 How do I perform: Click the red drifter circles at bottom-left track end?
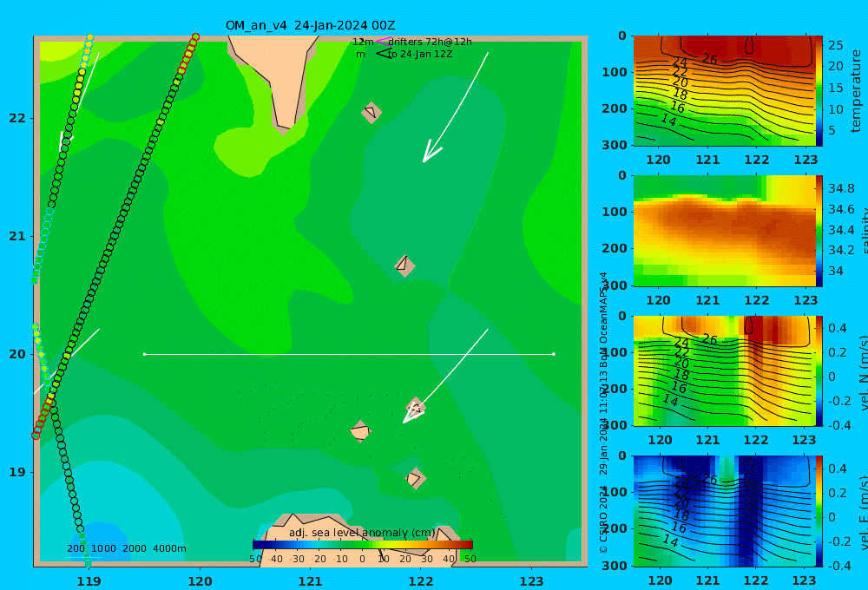[x=42, y=418]
